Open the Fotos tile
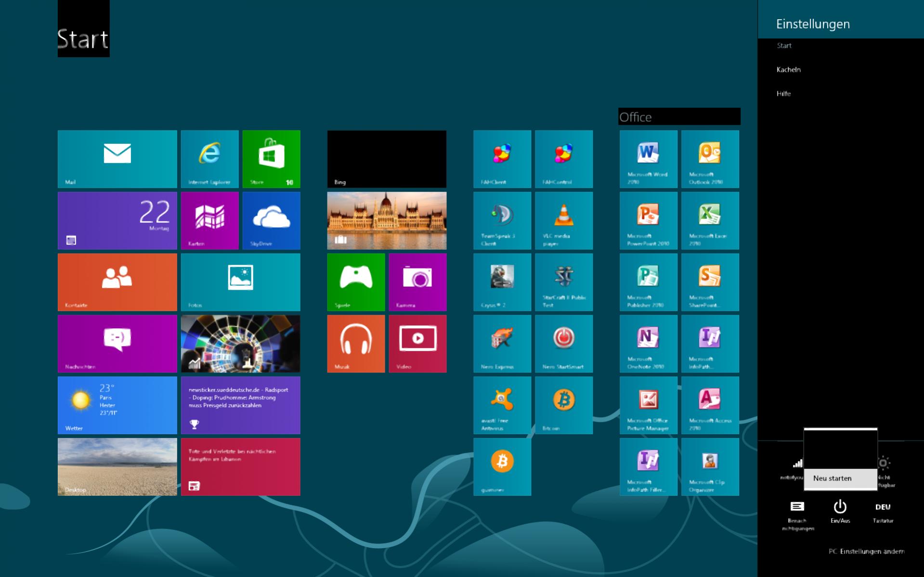The width and height of the screenshot is (924, 577). [x=240, y=282]
